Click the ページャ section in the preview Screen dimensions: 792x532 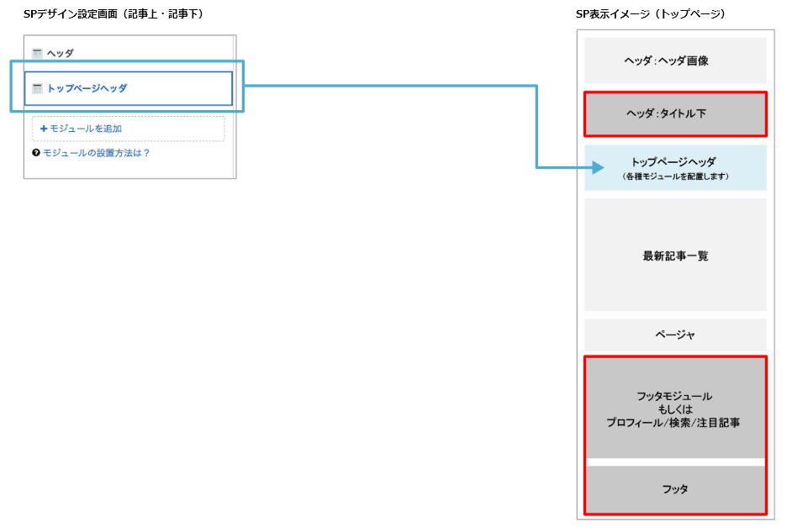point(674,334)
